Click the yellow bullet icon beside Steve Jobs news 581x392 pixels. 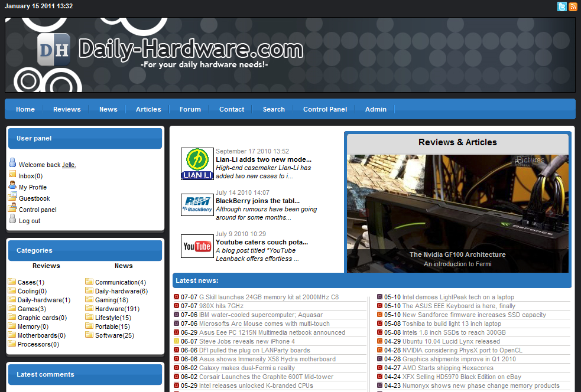pyautogui.click(x=176, y=341)
